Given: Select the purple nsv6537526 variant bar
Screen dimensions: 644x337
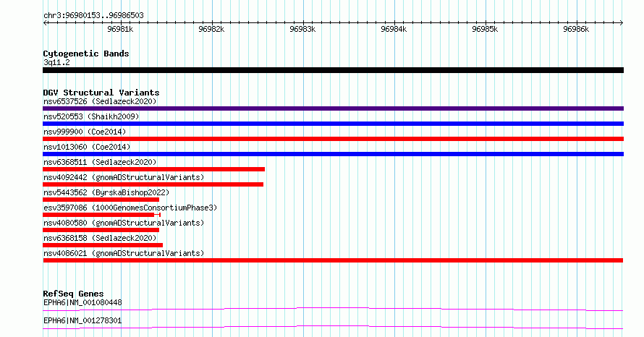Looking at the screenshot, I should [x=333, y=108].
